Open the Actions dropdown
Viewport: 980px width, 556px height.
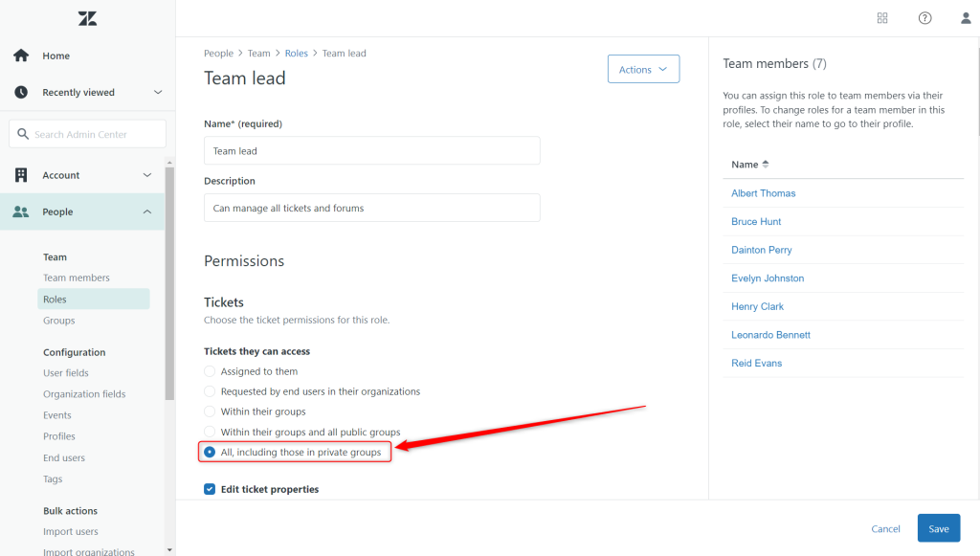tap(643, 68)
